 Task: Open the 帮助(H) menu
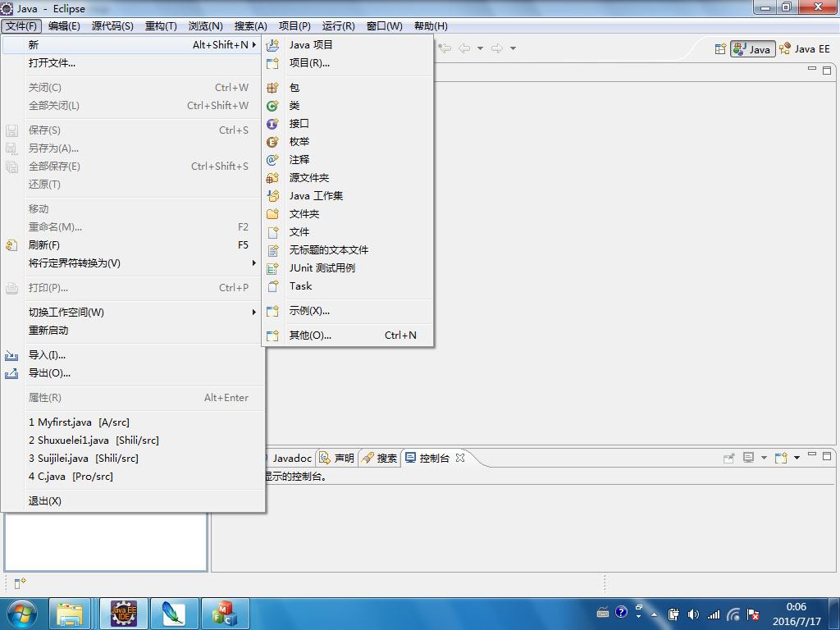pyautogui.click(x=431, y=26)
